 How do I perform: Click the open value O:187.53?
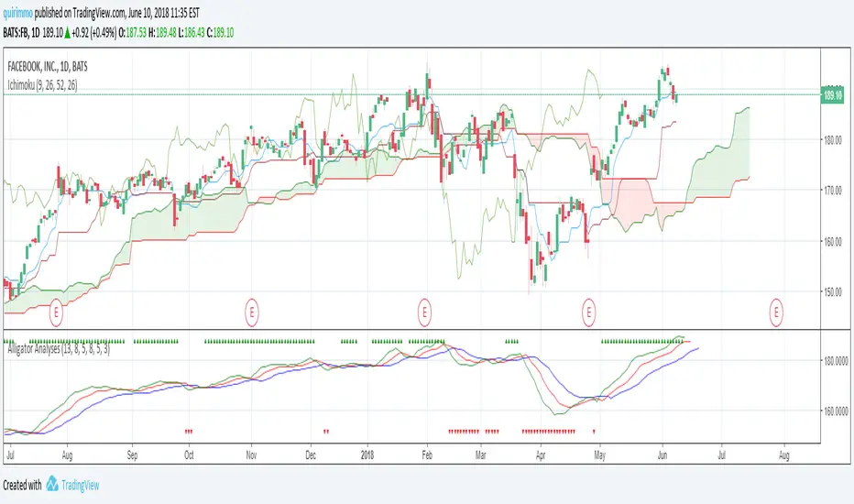tap(132, 33)
